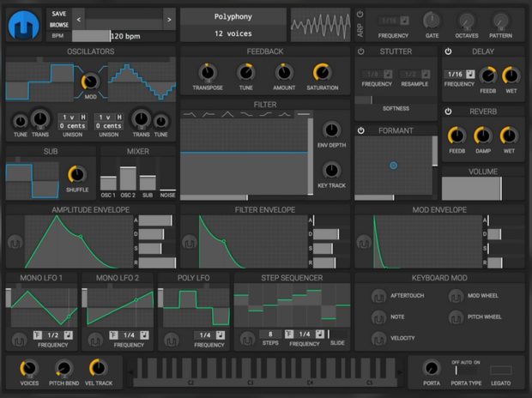The width and height of the screenshot is (532, 398).
Task: Click the Helm logo icon
Action: pyautogui.click(x=24, y=25)
